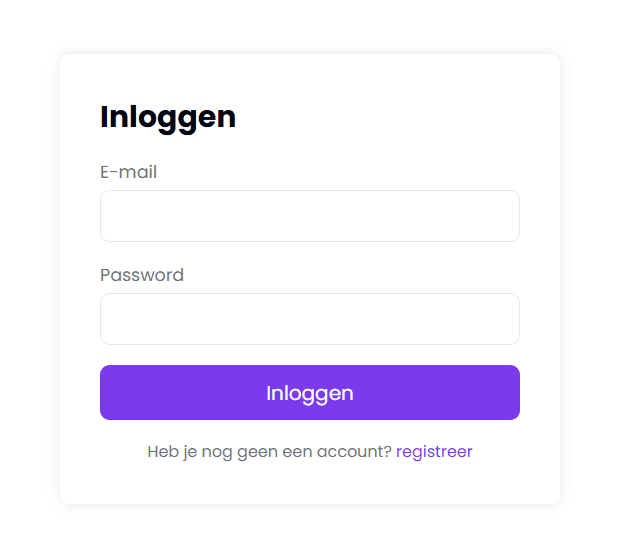
Task: Click the word 'account?' in the signup prompt
Action: point(354,451)
